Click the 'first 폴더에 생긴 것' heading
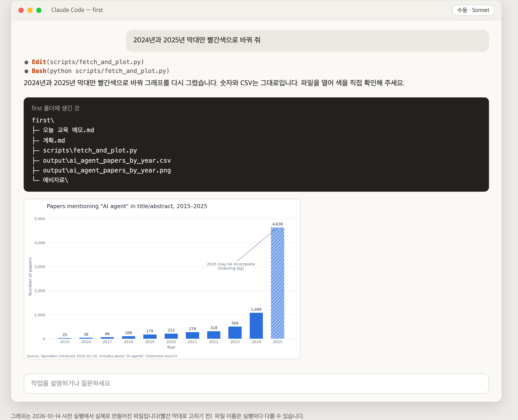The width and height of the screenshot is (518, 420). [55, 108]
